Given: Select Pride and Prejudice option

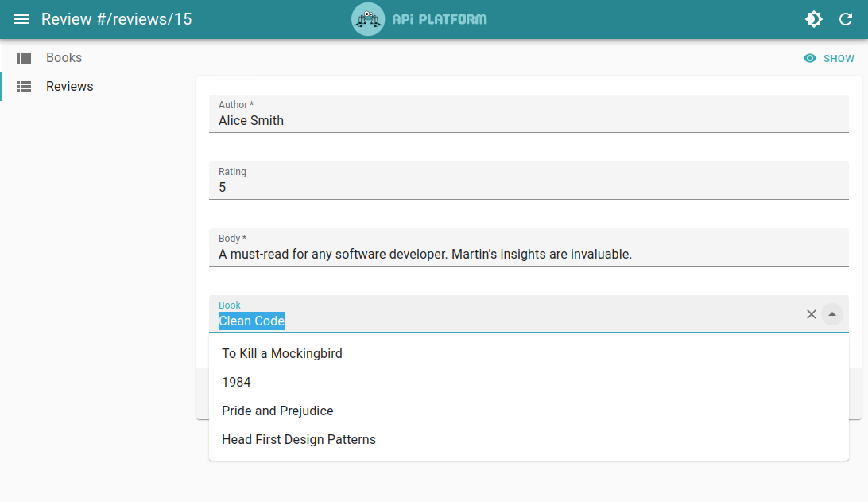Looking at the screenshot, I should [x=277, y=411].
